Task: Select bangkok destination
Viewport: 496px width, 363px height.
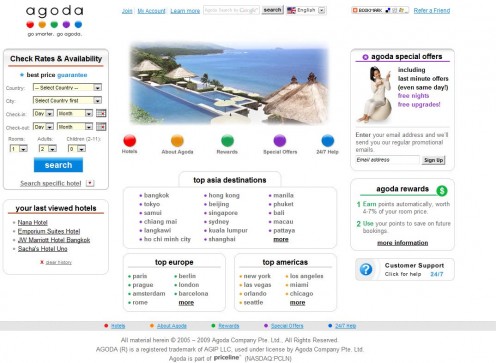Action: 156,195
